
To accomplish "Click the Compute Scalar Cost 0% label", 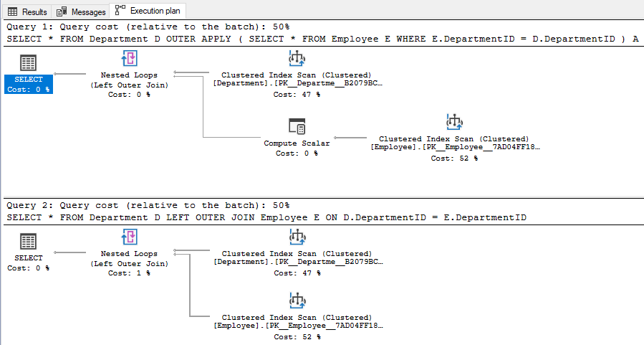I will [297, 153].
